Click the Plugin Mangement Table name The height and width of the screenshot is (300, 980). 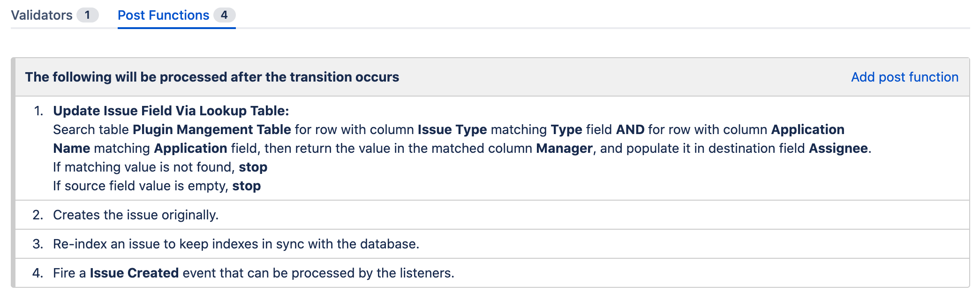[x=211, y=129]
